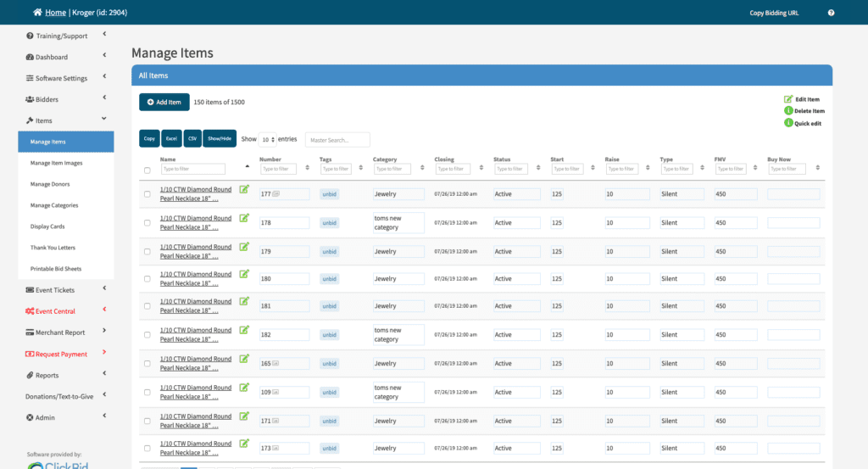The image size is (868, 469).
Task: Check the select-all checkbox in table header
Action: click(147, 170)
